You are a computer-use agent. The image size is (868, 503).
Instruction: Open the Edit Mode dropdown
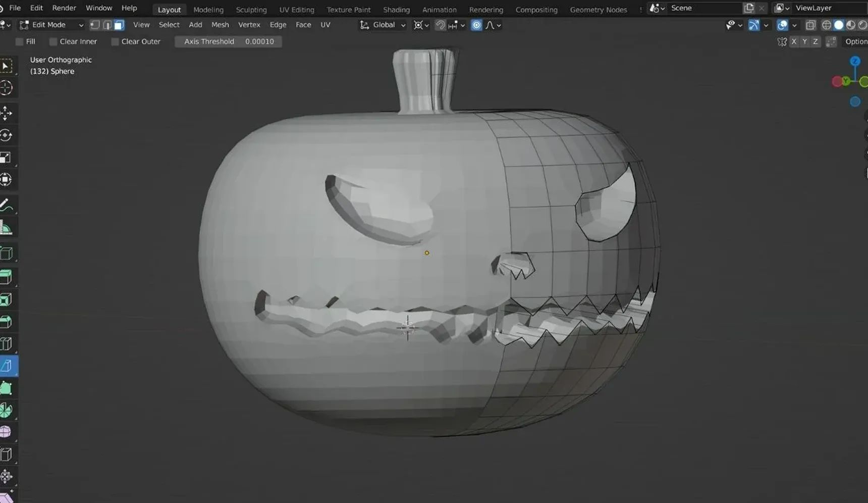click(50, 24)
